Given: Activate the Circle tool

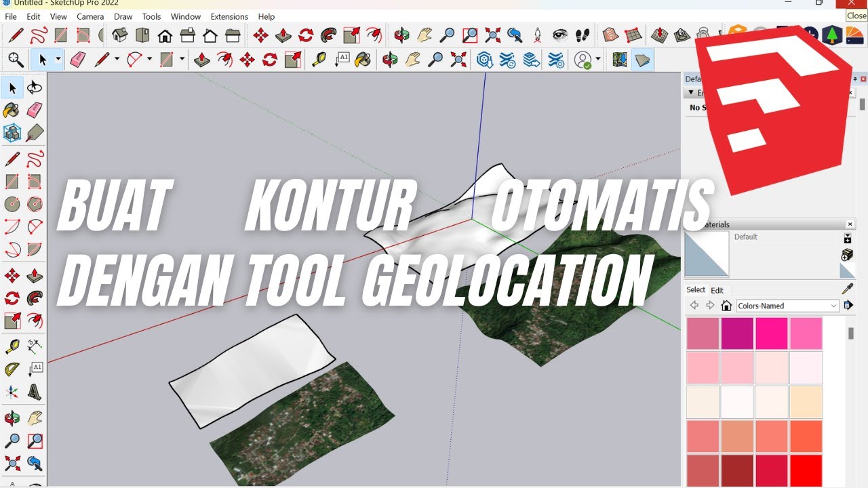Looking at the screenshot, I should [x=12, y=204].
